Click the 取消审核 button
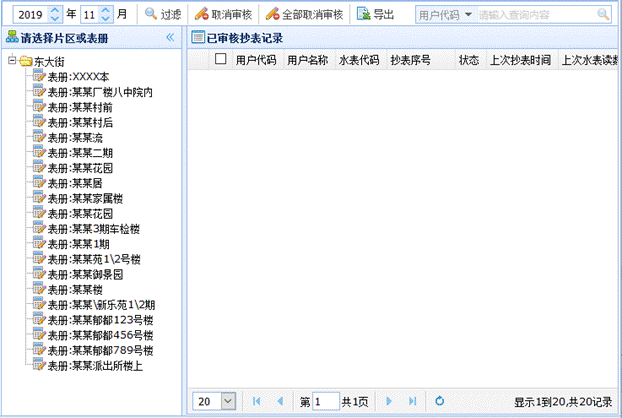 [223, 14]
